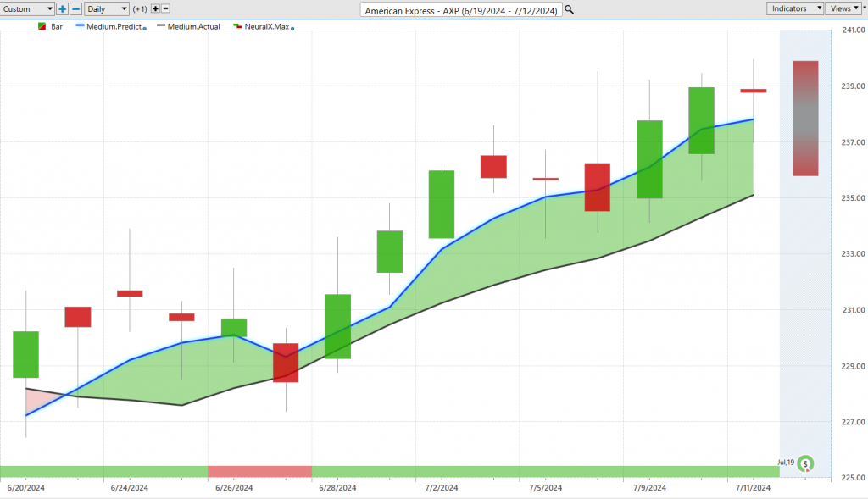Click the dot beside NeuralX.Max label

coord(292,28)
